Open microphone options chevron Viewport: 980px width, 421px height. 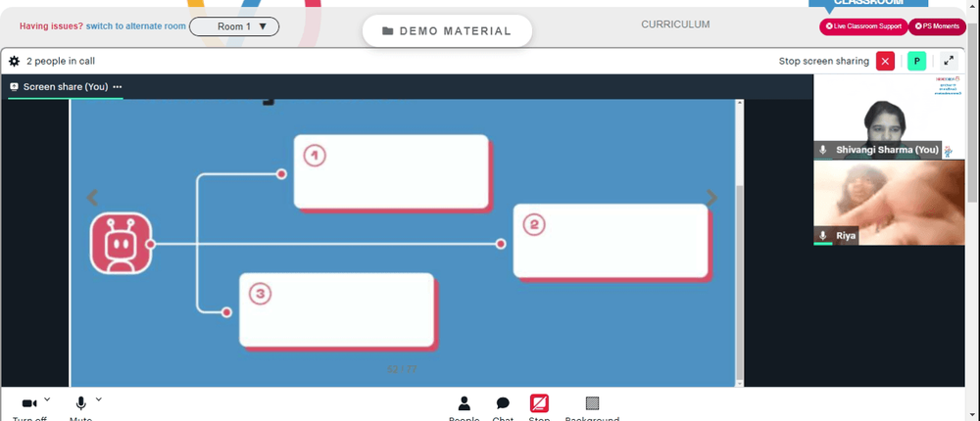point(98,399)
